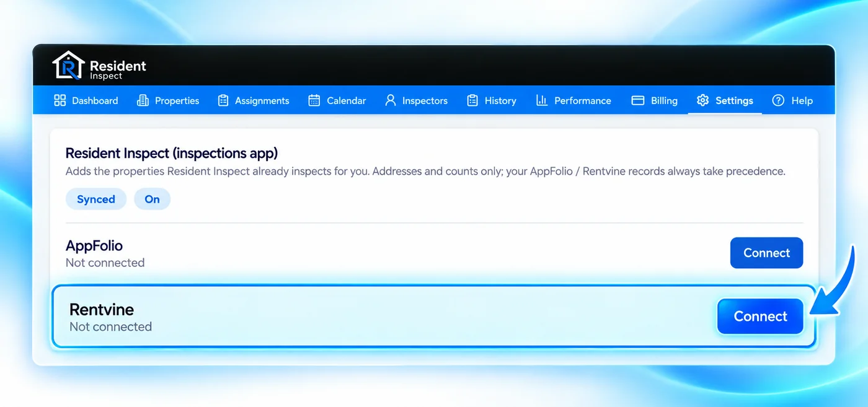Click the History clipboard icon
This screenshot has height=407, width=868.
472,100
